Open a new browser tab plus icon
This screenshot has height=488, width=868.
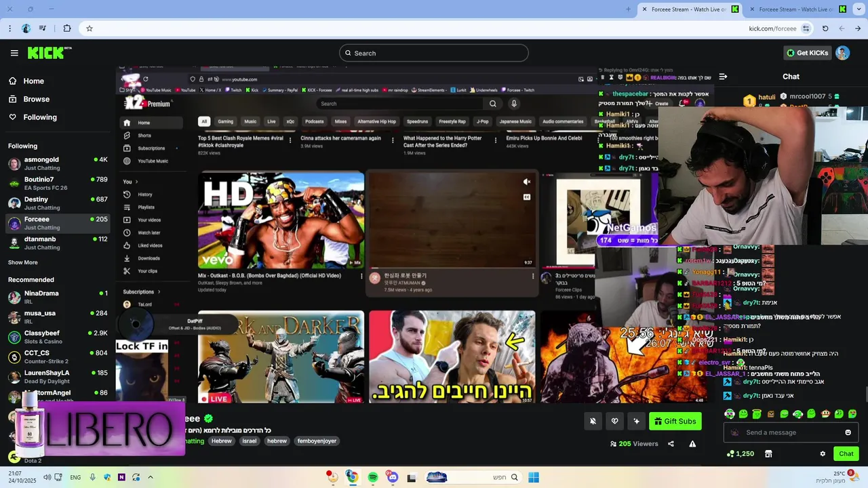628,9
